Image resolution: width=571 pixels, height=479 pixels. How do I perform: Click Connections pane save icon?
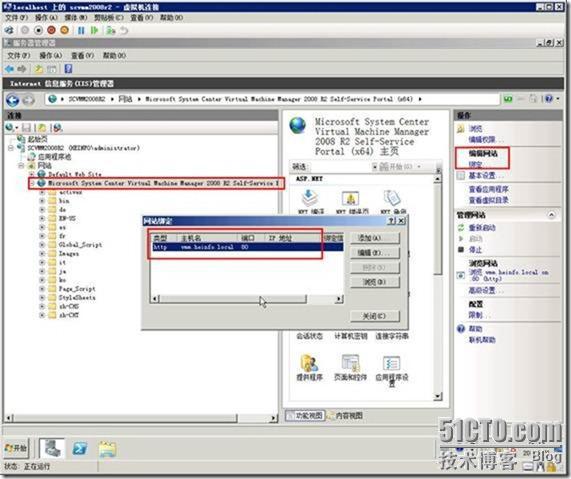click(x=26, y=128)
